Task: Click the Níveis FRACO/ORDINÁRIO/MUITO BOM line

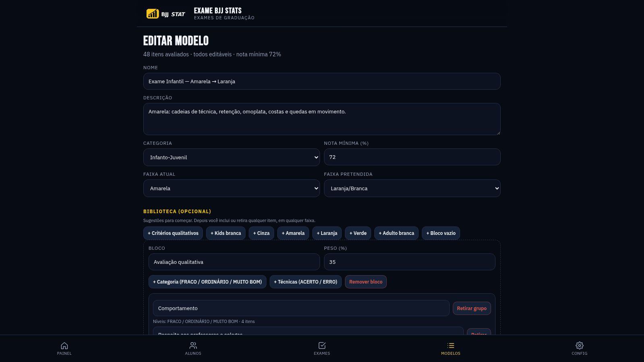Action: point(204,321)
